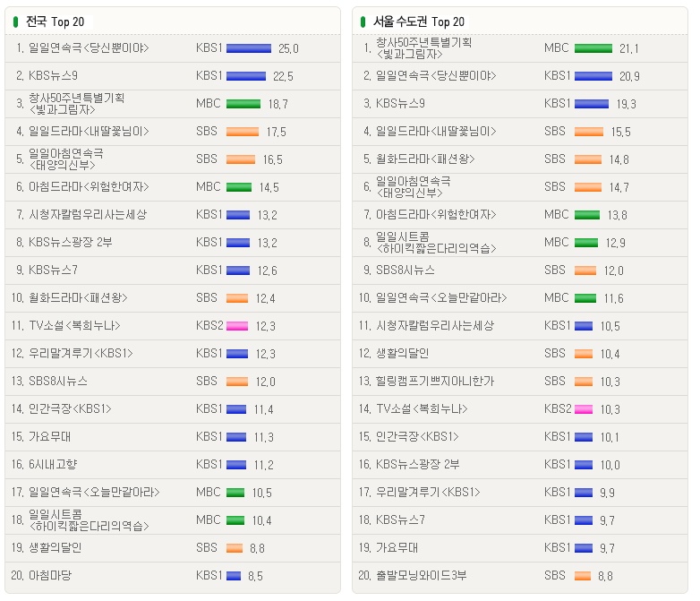Click the 8.5 rating value

coord(255,577)
